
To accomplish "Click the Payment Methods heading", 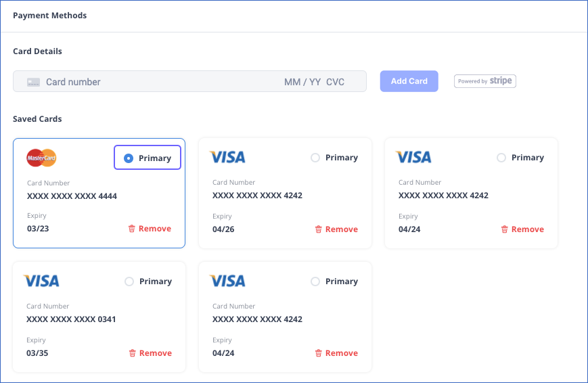I will coord(50,16).
